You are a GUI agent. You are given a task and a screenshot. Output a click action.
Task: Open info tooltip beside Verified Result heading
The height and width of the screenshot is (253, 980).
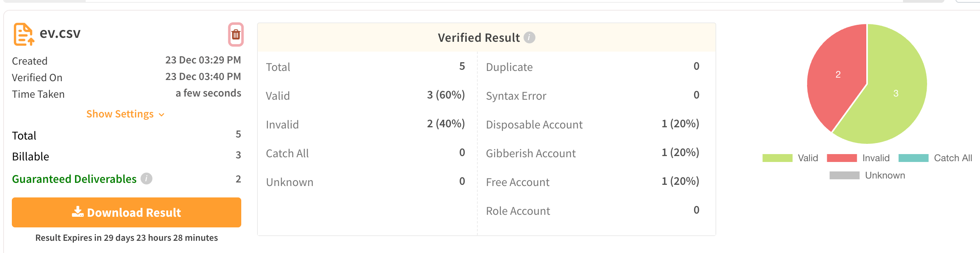530,38
